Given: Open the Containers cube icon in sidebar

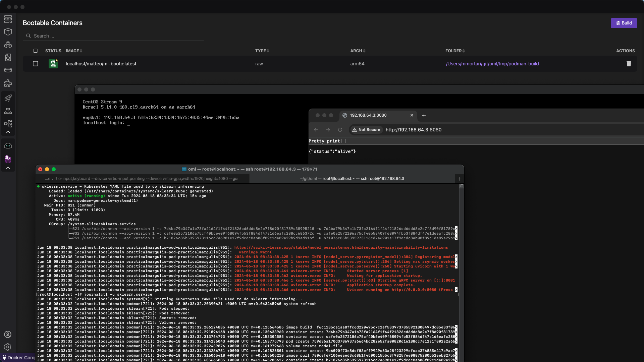Looking at the screenshot, I should point(8,32).
